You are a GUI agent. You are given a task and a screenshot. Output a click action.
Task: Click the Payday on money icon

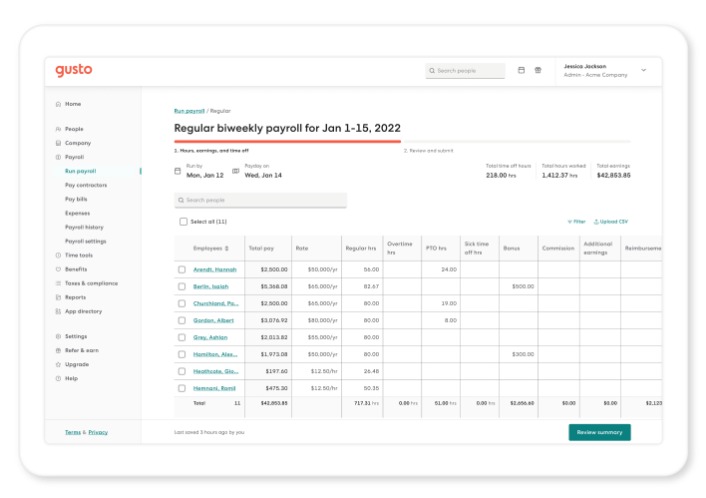pos(235,171)
